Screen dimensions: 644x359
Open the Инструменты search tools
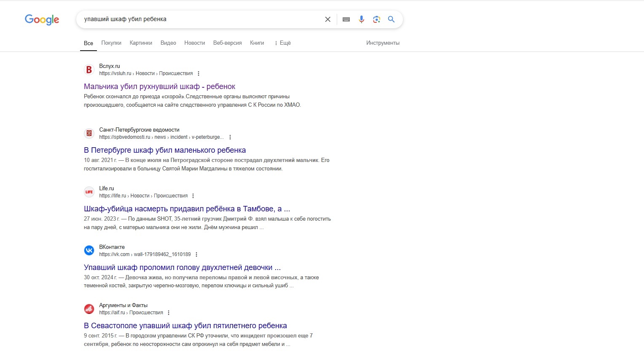click(383, 43)
